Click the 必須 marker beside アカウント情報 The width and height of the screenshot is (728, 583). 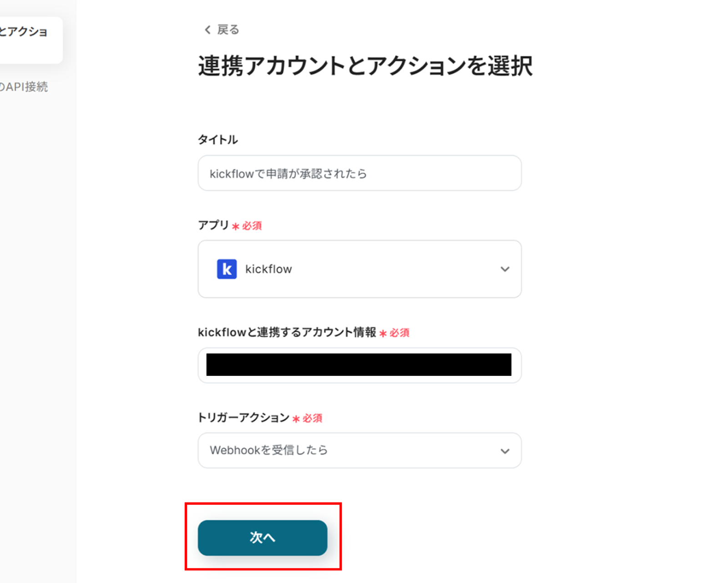pyautogui.click(x=399, y=333)
